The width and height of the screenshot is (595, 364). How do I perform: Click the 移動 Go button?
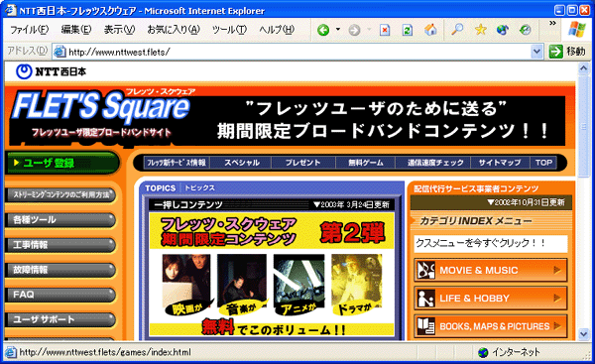point(567,52)
